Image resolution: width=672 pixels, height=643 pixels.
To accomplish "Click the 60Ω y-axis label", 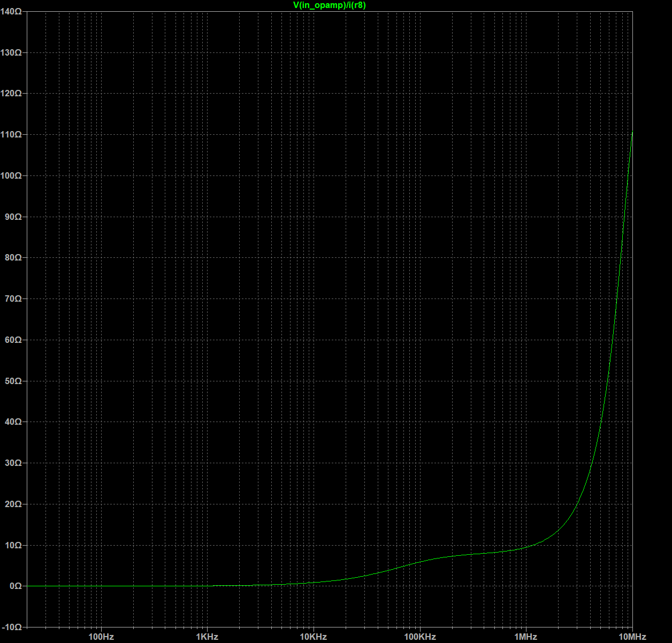I will (13, 340).
